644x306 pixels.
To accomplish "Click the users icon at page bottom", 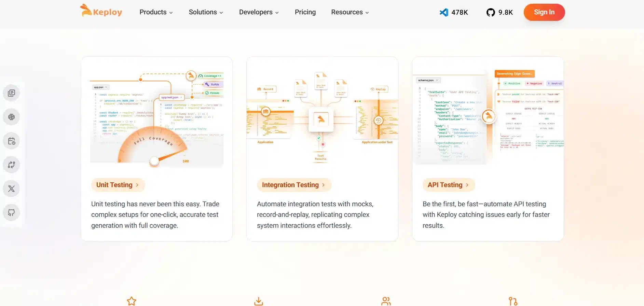I will coord(386,301).
